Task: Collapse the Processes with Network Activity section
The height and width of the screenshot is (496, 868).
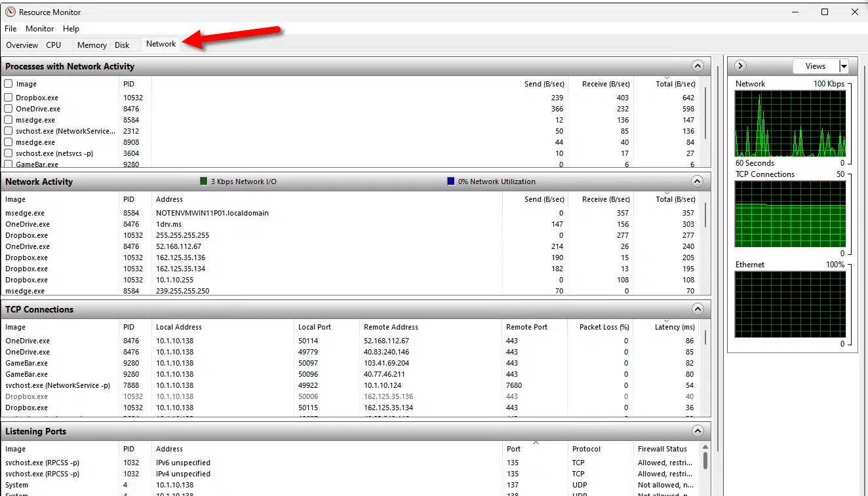Action: pyautogui.click(x=698, y=66)
